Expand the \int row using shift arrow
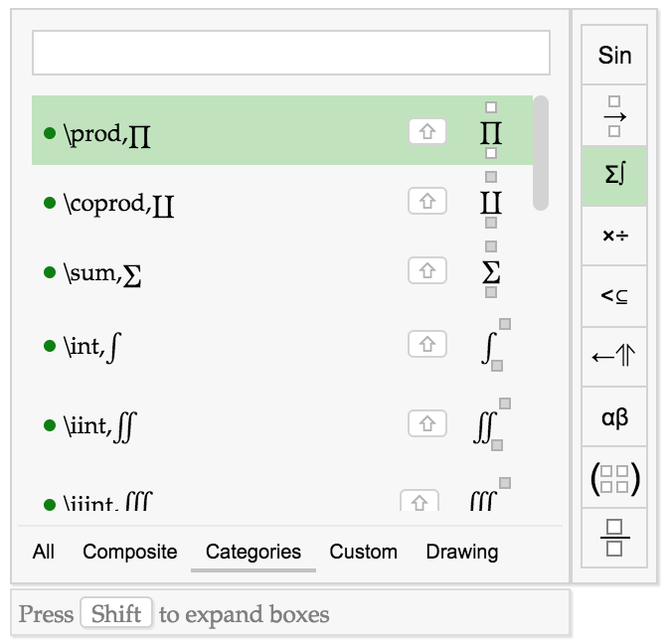 [427, 344]
